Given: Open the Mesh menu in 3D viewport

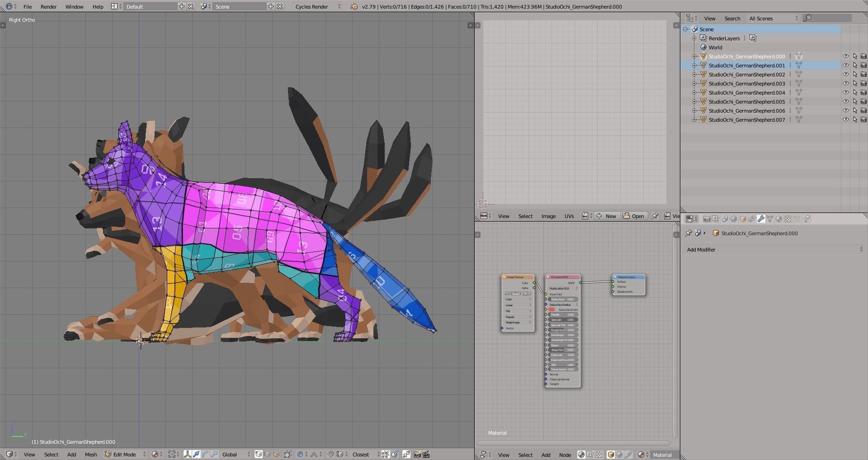Looking at the screenshot, I should coord(91,455).
